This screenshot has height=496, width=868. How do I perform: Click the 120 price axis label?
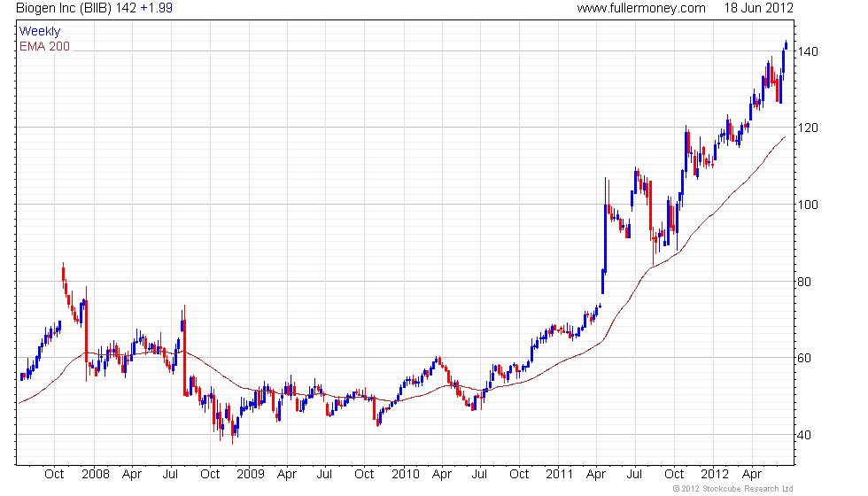(x=808, y=128)
